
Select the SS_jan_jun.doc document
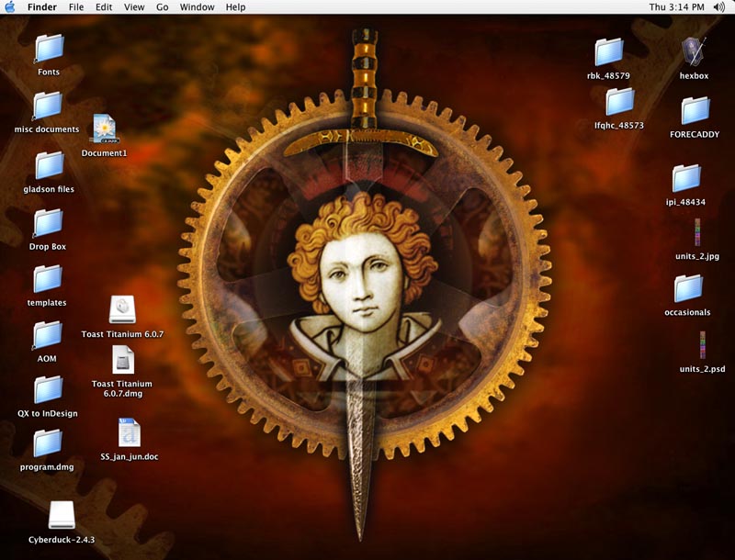129,432
